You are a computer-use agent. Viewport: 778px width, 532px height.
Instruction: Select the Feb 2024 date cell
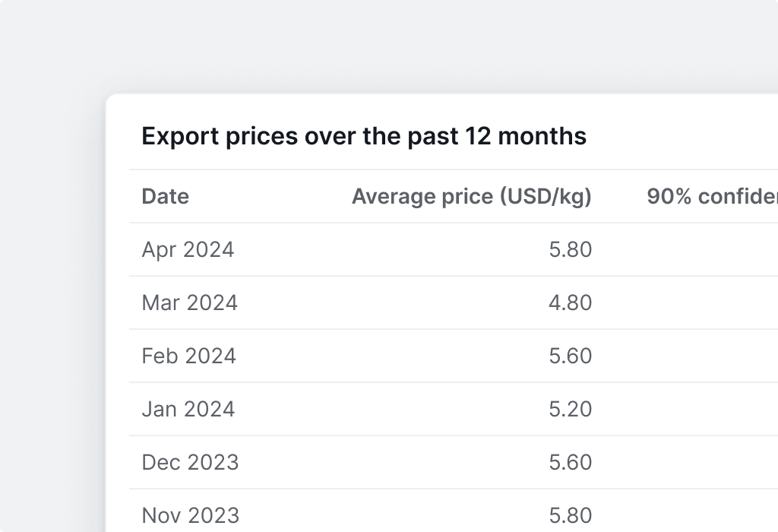click(x=188, y=356)
